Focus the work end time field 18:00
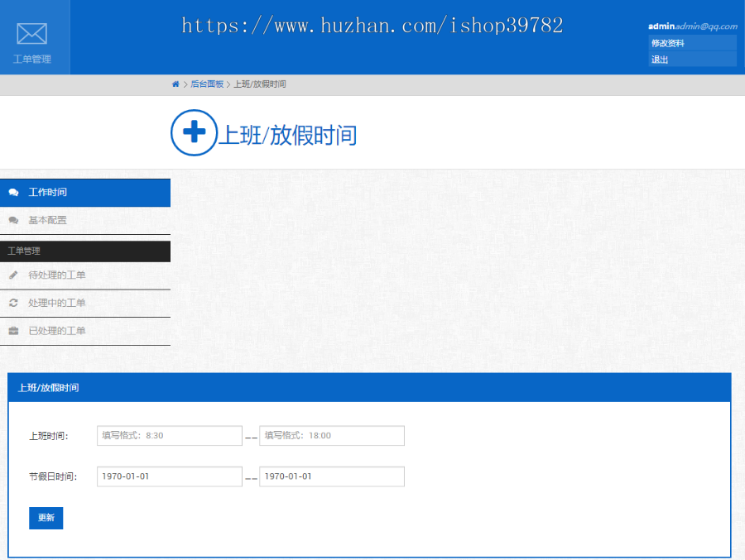This screenshot has height=560, width=745. (x=332, y=436)
